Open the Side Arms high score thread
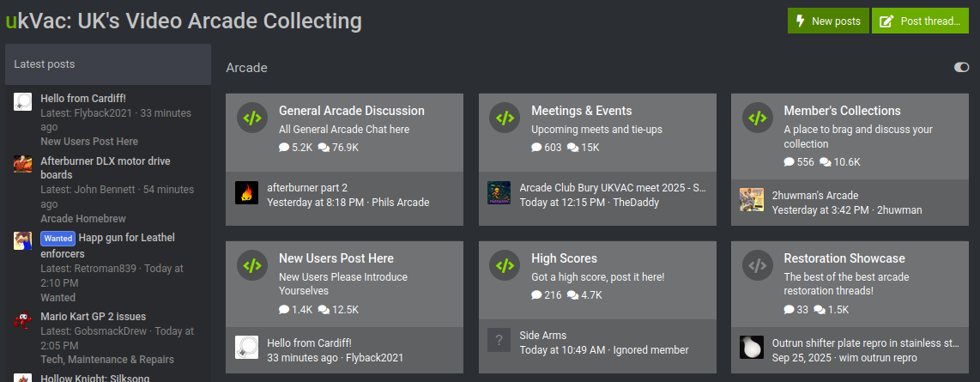 pos(542,335)
